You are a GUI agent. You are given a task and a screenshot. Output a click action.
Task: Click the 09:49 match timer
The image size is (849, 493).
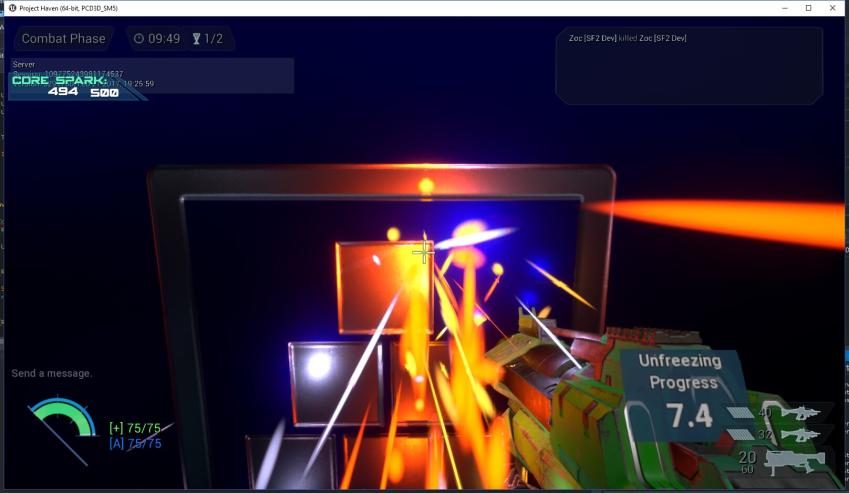point(164,39)
